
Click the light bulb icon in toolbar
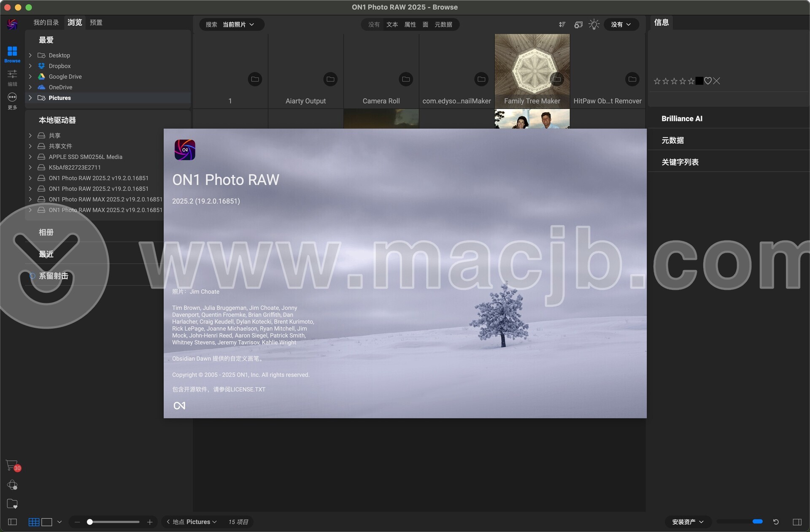(594, 24)
